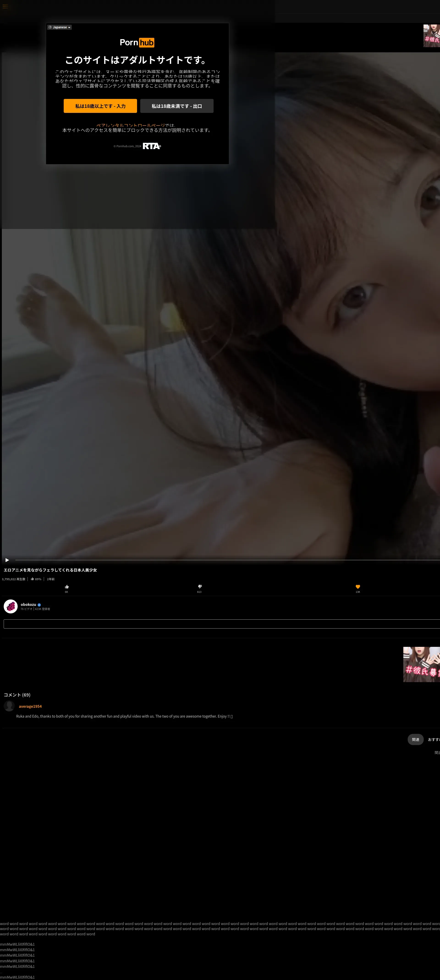The width and height of the screenshot is (440, 980).
Task: Click the gray 18歳未満 exit button
Action: (177, 106)
